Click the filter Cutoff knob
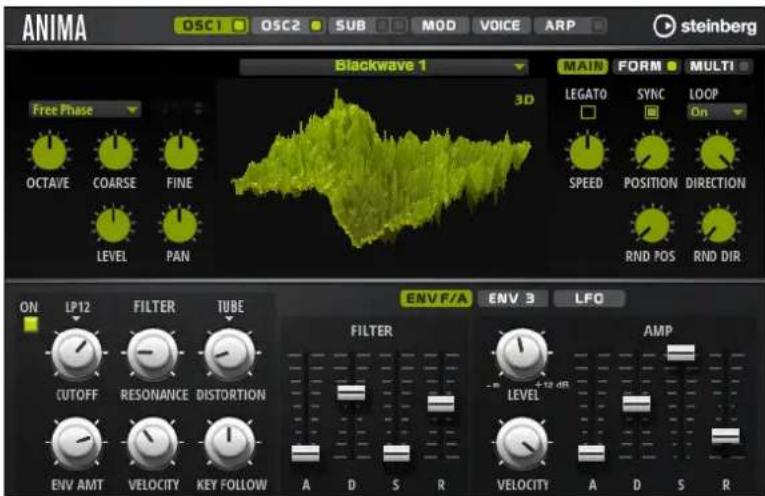The height and width of the screenshot is (496, 765). [x=77, y=354]
